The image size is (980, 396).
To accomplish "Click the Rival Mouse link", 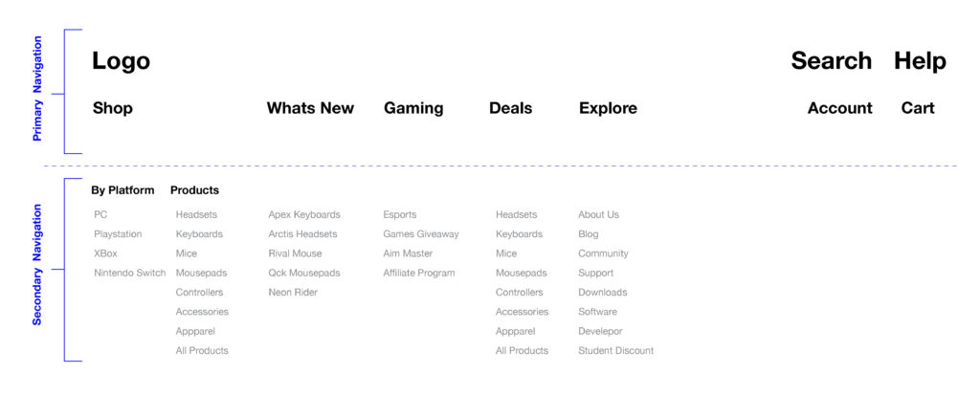I will 295,253.
